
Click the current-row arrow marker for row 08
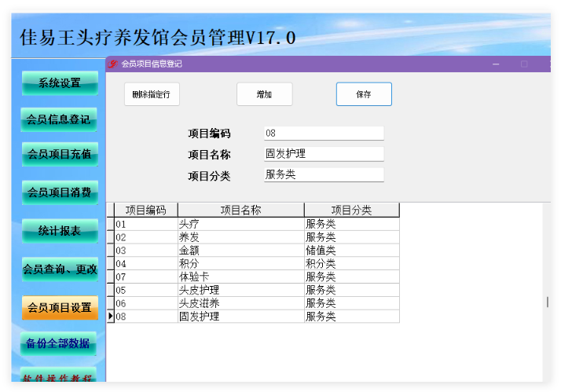click(x=111, y=317)
